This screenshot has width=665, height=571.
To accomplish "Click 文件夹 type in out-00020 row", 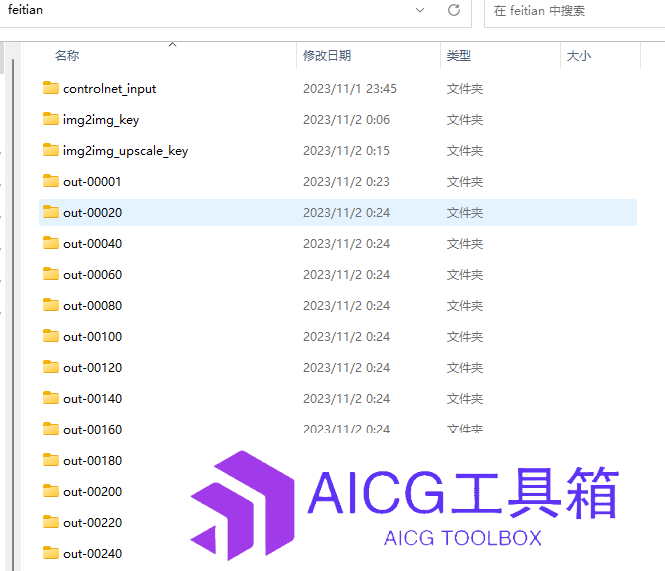I will tap(465, 213).
